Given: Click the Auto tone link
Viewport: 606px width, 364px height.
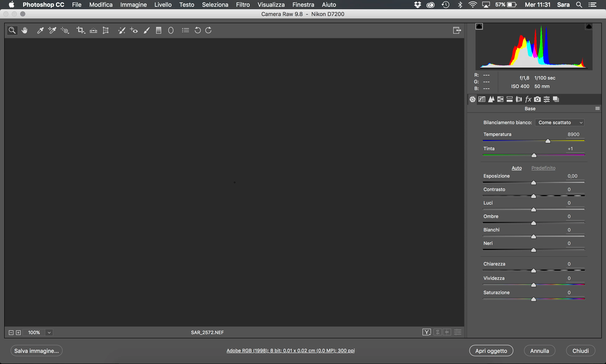Looking at the screenshot, I should pos(517,168).
